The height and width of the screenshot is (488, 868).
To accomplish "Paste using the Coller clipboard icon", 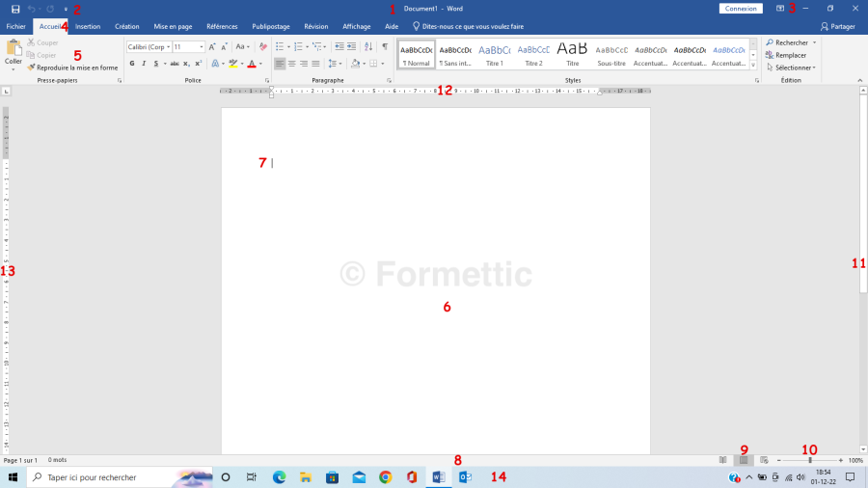I will (14, 47).
